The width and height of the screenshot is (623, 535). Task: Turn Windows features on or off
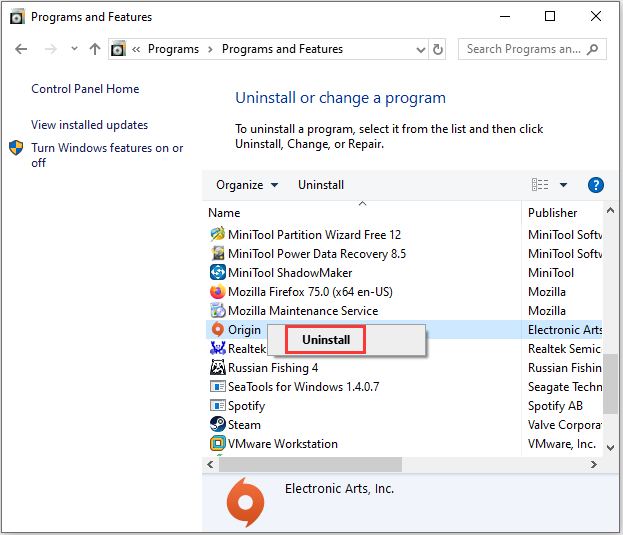(106, 155)
